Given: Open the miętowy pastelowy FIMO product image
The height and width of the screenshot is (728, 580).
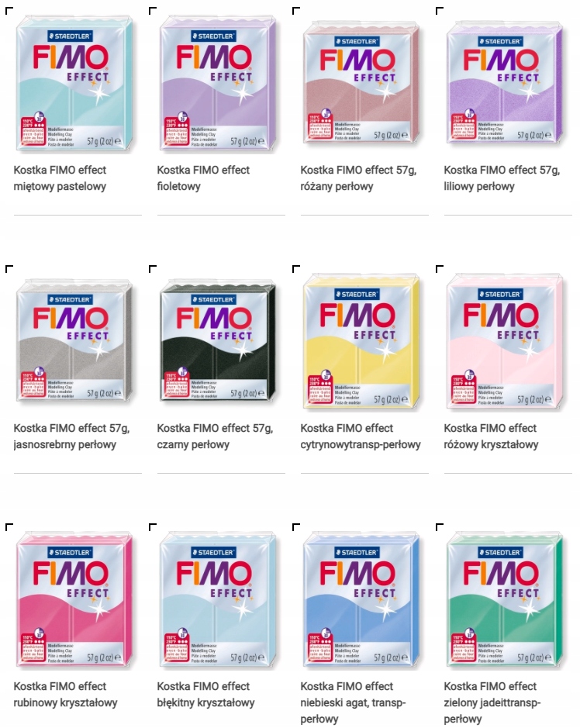Looking at the screenshot, I should [74, 82].
